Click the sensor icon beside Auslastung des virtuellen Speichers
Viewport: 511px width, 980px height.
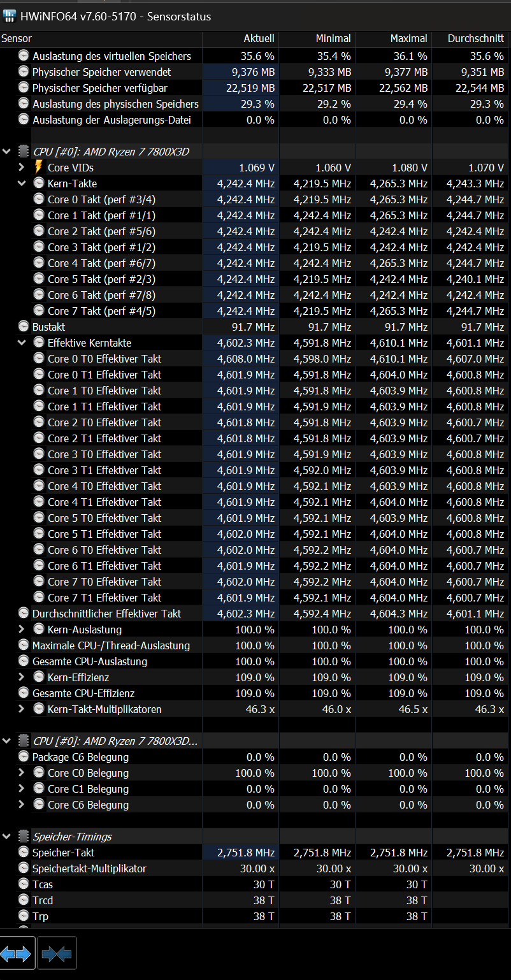coord(24,56)
